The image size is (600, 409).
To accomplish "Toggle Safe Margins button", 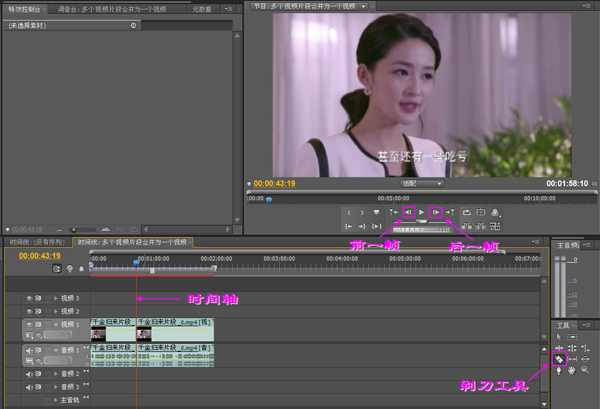I will click(x=481, y=212).
